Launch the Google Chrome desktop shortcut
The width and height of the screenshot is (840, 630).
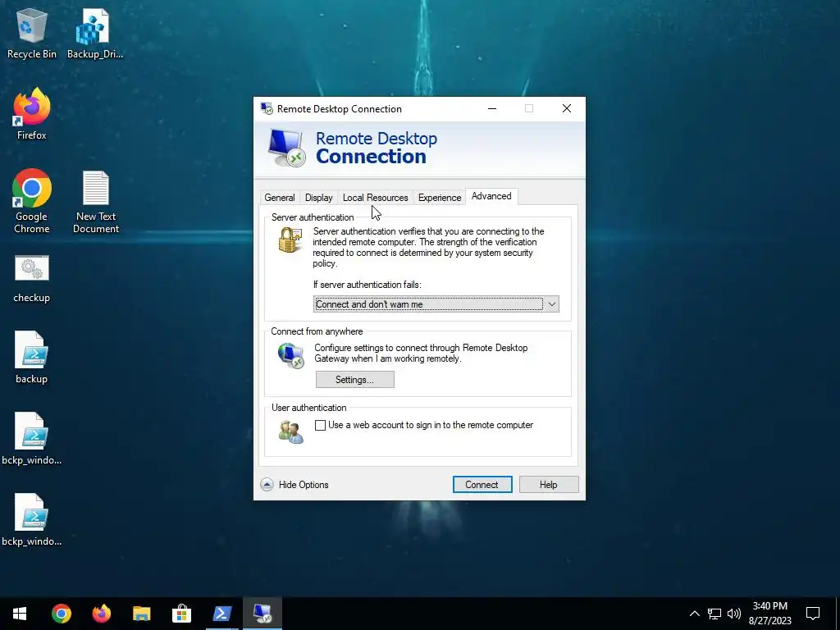click(32, 201)
